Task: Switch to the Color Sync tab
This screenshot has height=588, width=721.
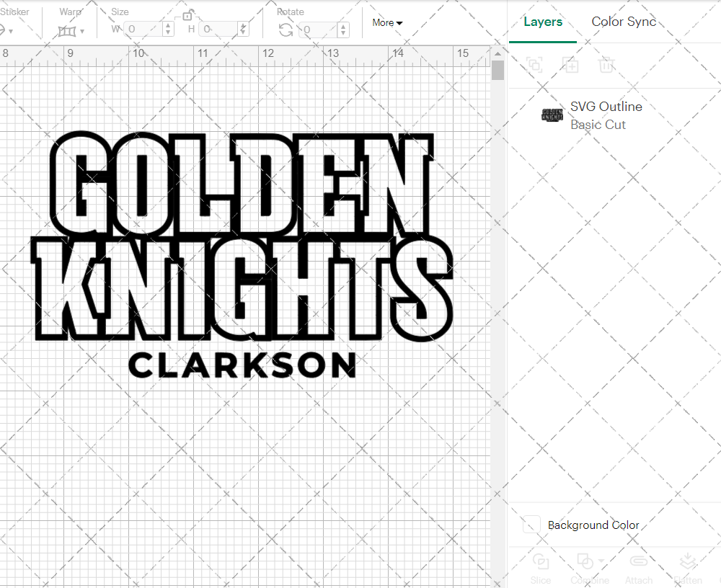Action: [623, 22]
